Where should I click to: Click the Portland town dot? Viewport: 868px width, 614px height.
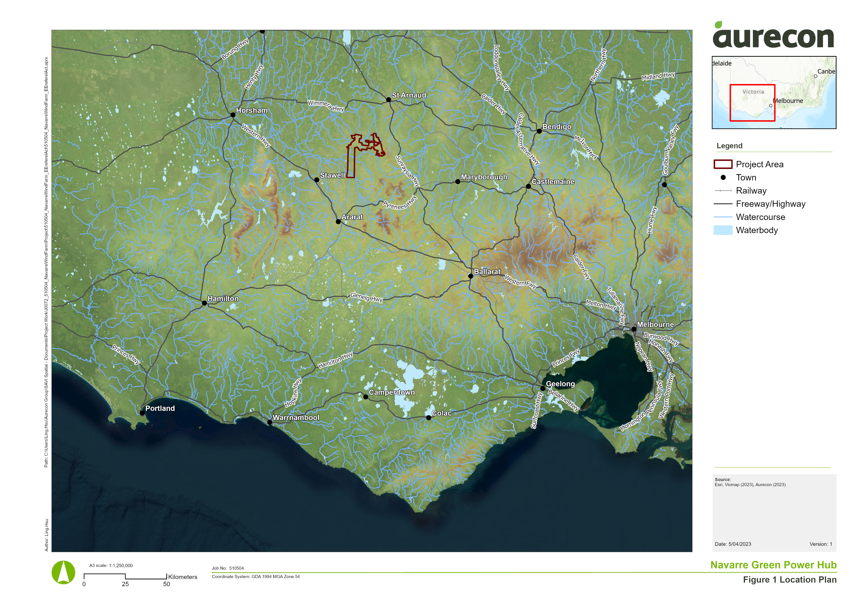tap(142, 413)
